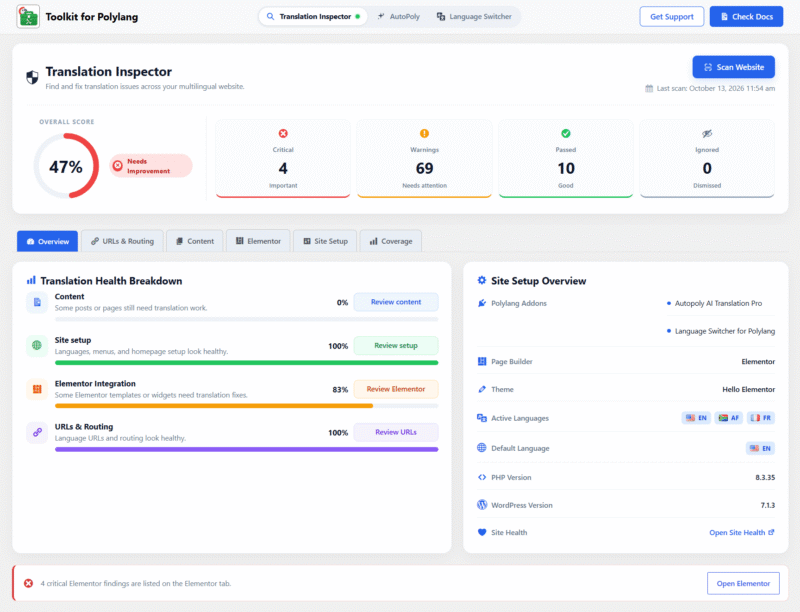
Task: Click the Elementor Integration orange icon
Action: (37, 389)
